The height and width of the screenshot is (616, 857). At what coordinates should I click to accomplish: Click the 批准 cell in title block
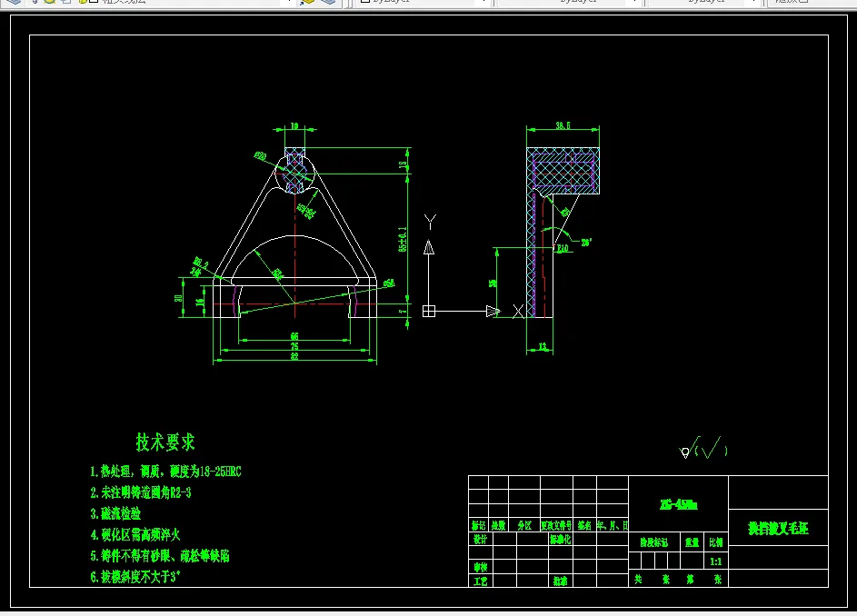(560, 581)
